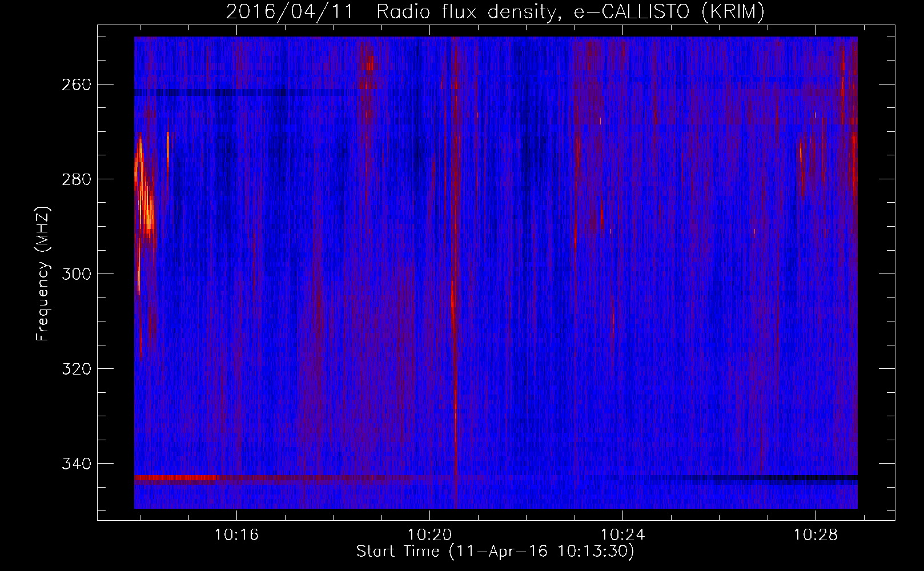Screen dimensions: 924x571
Task: Select the 340 frequency tick label
Action: click(75, 464)
